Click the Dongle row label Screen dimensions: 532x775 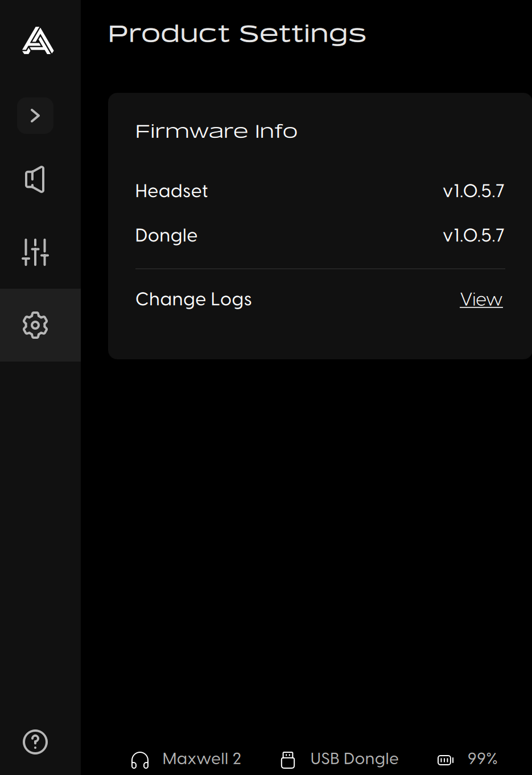pos(166,236)
